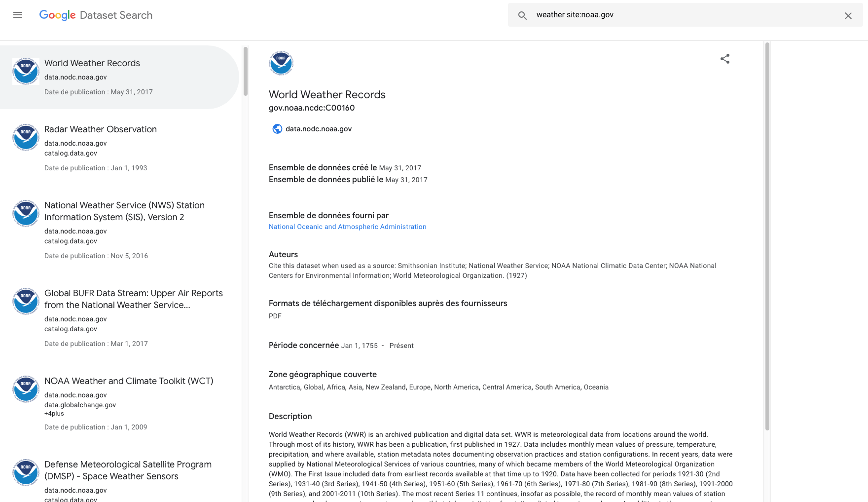Click into the search field with weather site:noaa.gov

(686, 15)
